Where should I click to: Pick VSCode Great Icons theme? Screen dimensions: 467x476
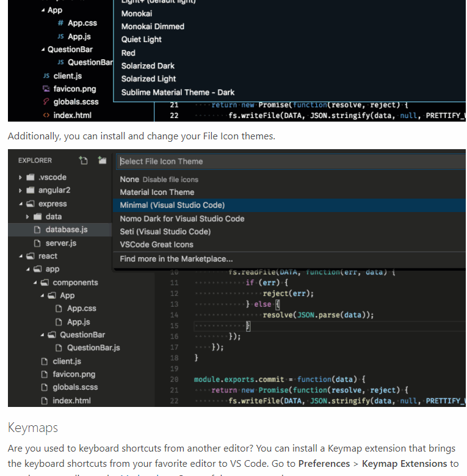(x=289, y=244)
